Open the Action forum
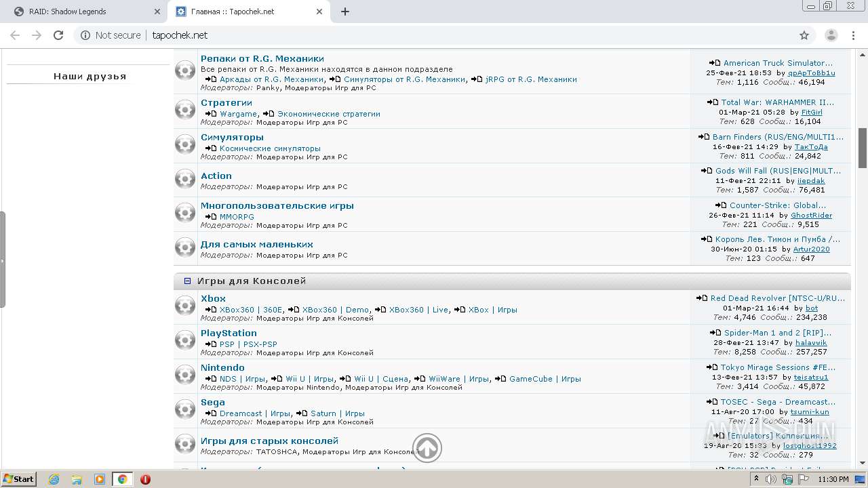 click(216, 176)
